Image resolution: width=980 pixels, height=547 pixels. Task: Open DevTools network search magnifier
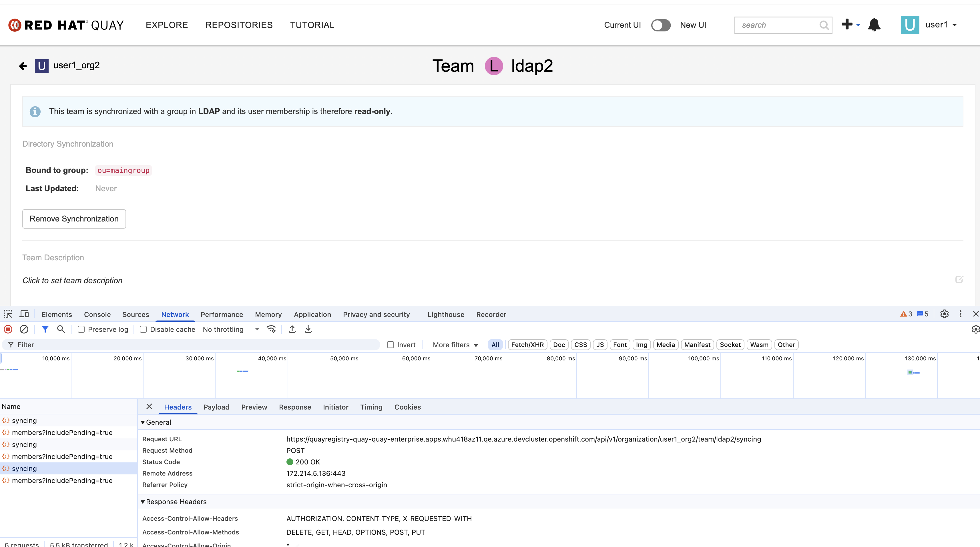[61, 330]
